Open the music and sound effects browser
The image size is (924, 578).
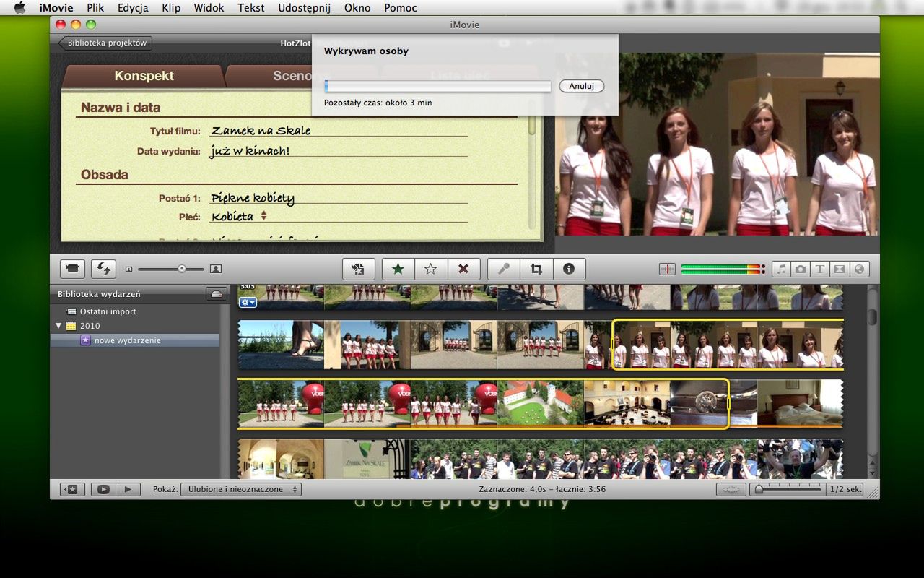[781, 269]
